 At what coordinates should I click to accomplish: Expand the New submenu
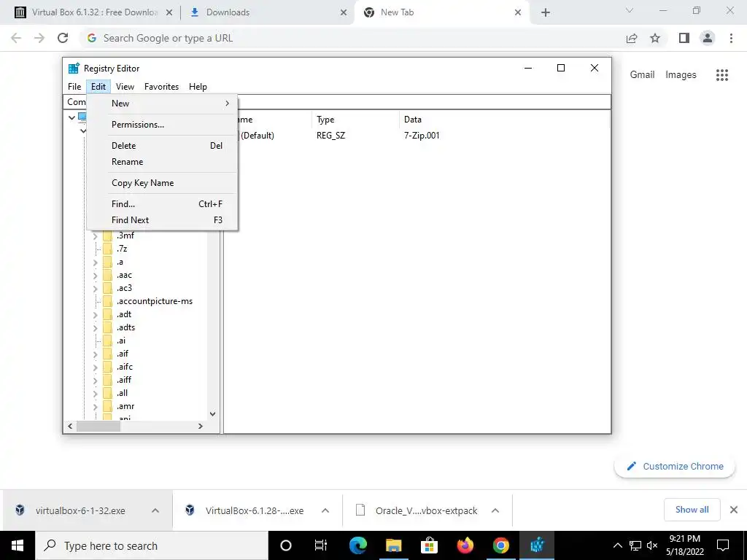(162, 104)
